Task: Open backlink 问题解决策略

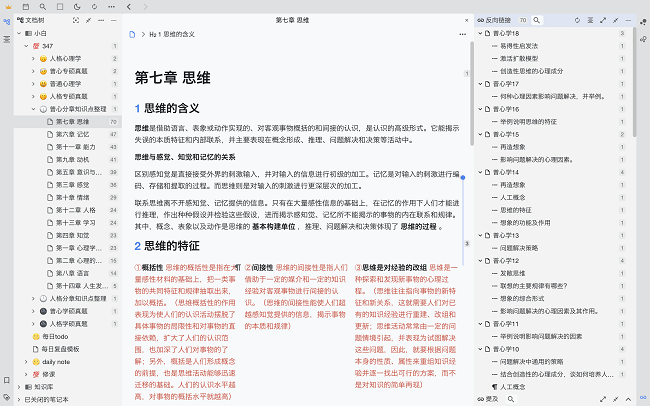Action: [519, 248]
